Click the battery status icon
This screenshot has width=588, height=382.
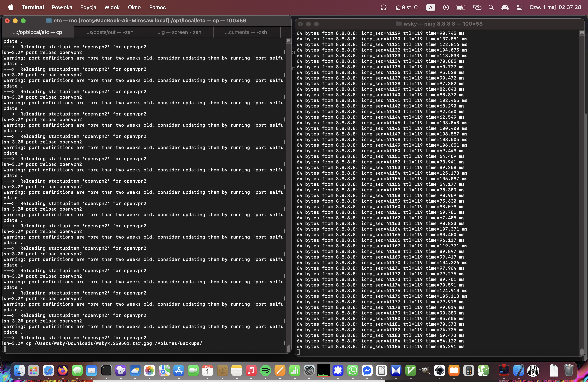click(461, 7)
